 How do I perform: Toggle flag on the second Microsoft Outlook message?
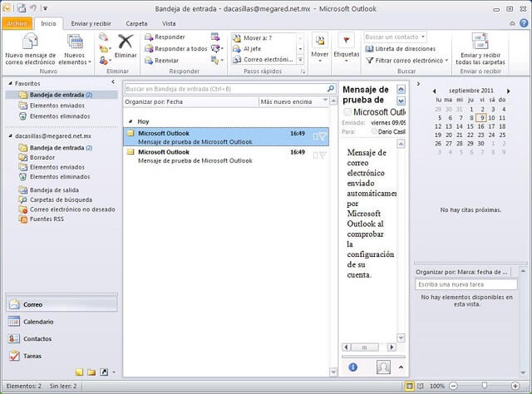tap(323, 155)
